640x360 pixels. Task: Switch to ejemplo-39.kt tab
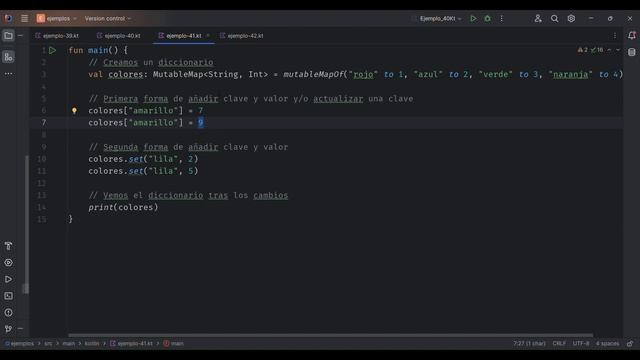57,36
